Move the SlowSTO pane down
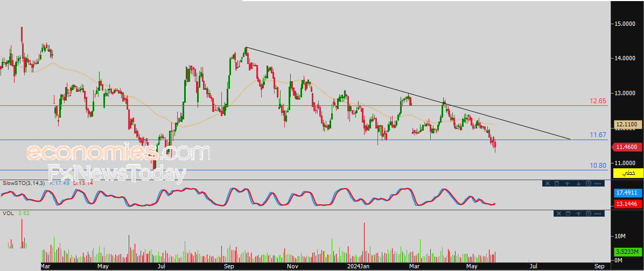 578,183
